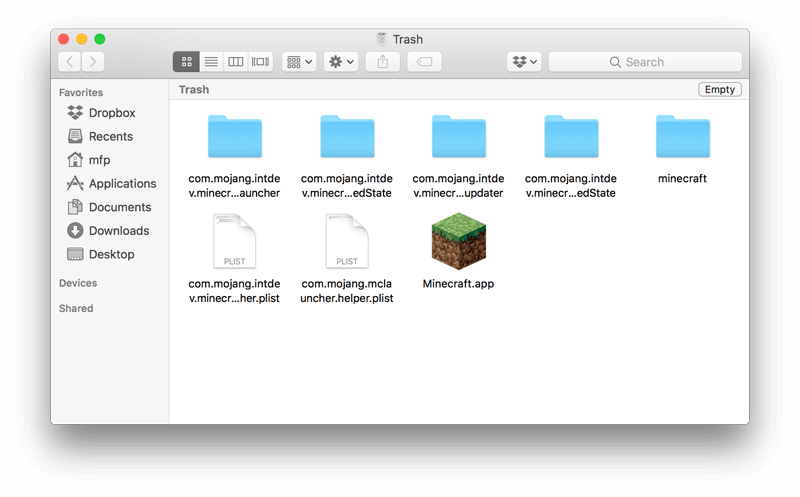Switch to column view
The height and width of the screenshot is (497, 800).
(x=236, y=62)
